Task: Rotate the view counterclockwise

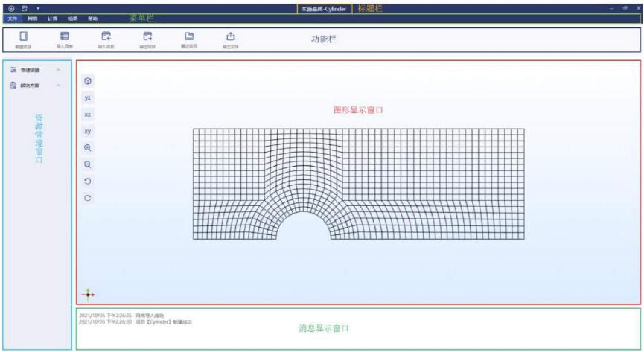Action: click(88, 181)
